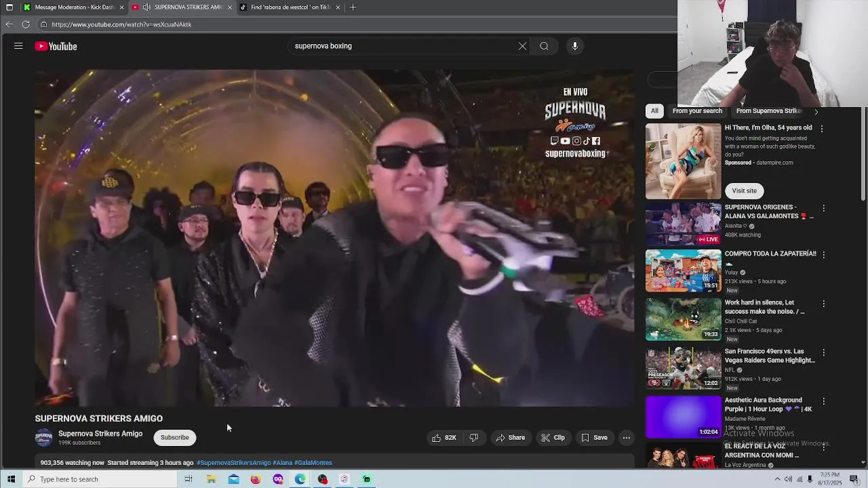Select the From your search chip
This screenshot has width=868, height=488.
pos(697,110)
